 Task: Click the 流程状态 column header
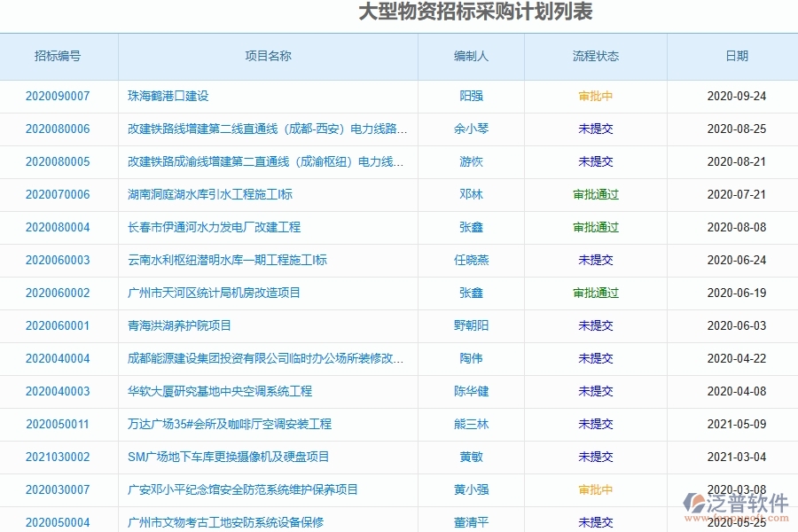click(x=595, y=55)
